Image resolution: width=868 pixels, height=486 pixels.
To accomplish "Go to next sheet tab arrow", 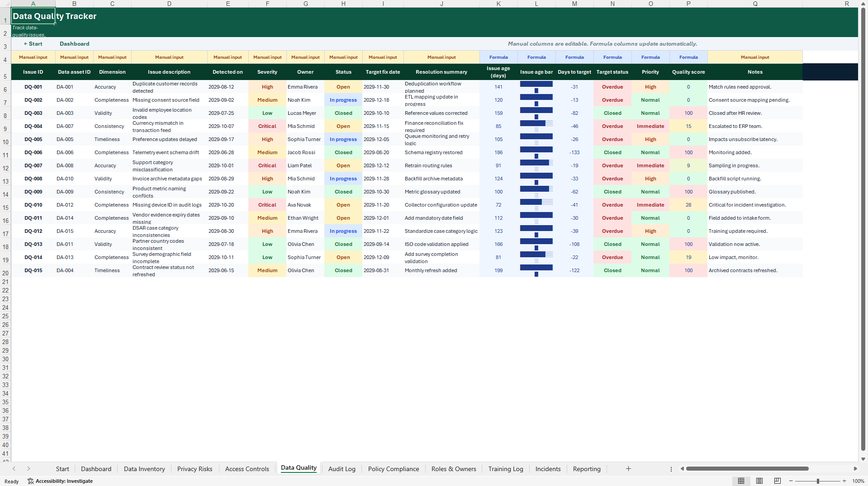I will click(28, 469).
